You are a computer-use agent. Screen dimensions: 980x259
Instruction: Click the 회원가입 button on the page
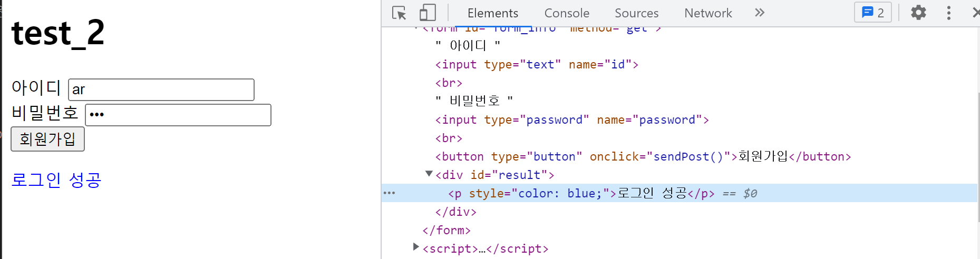tap(47, 139)
